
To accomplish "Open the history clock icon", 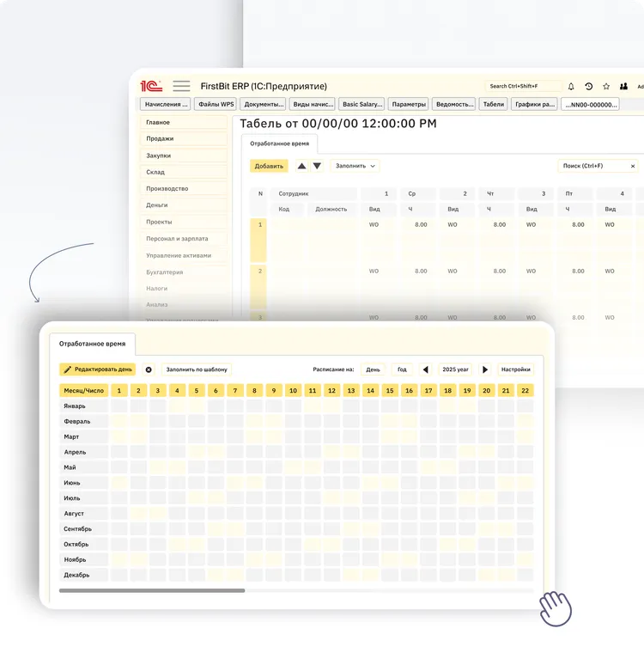I will (588, 86).
